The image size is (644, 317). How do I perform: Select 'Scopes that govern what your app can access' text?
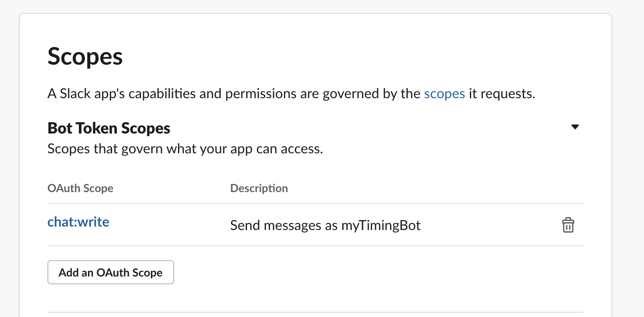pos(185,149)
